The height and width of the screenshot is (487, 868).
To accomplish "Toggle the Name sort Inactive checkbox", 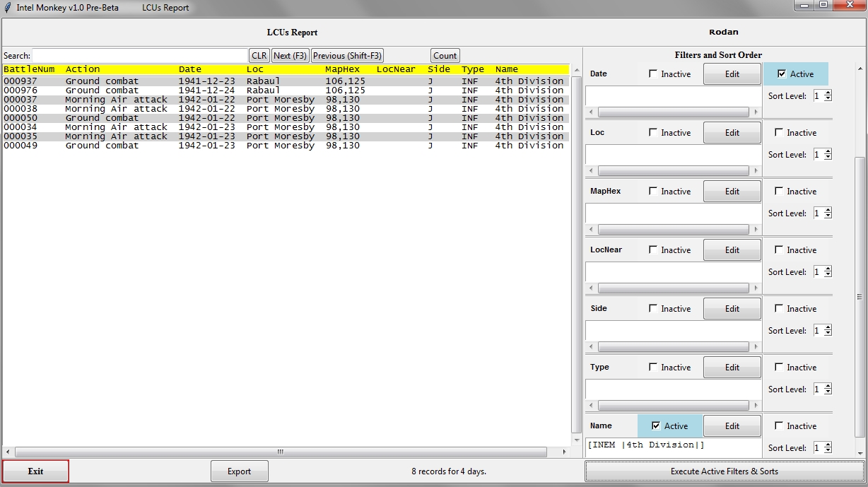I will (x=779, y=426).
